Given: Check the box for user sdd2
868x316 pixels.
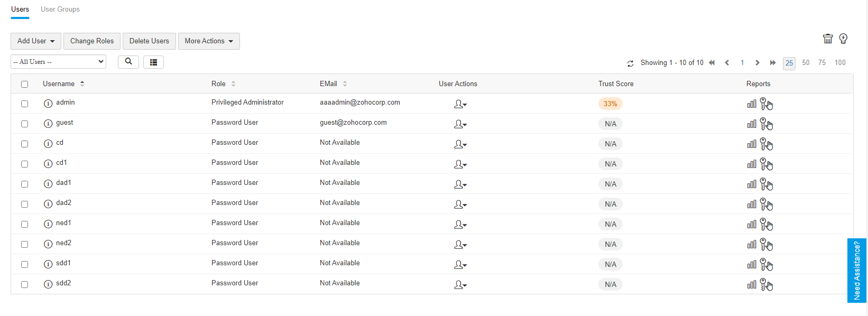Looking at the screenshot, I should [25, 285].
